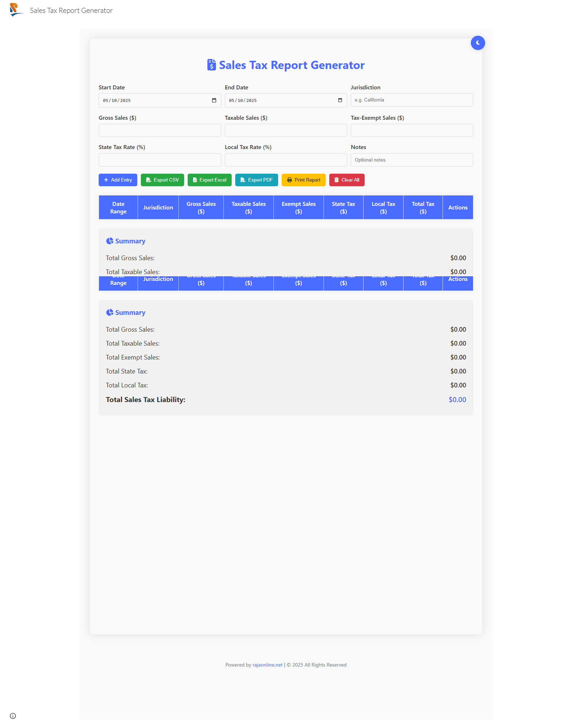
Task: Click the Exempt Sales ($) header in the upper table
Action: click(x=299, y=208)
